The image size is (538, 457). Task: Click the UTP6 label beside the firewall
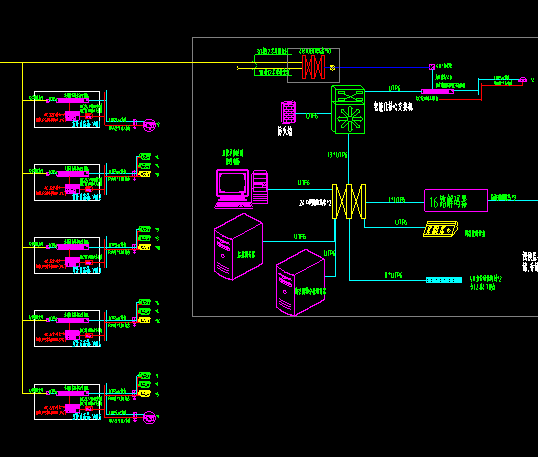(312, 116)
